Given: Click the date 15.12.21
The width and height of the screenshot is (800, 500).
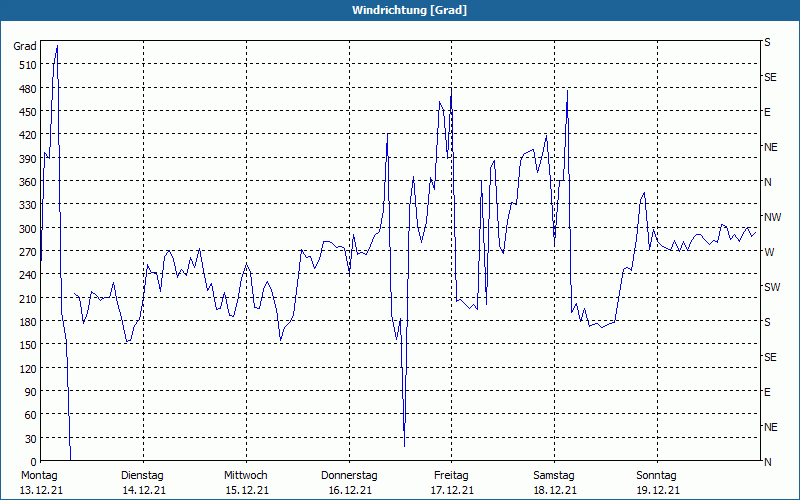Looking at the screenshot, I should pos(247,491).
